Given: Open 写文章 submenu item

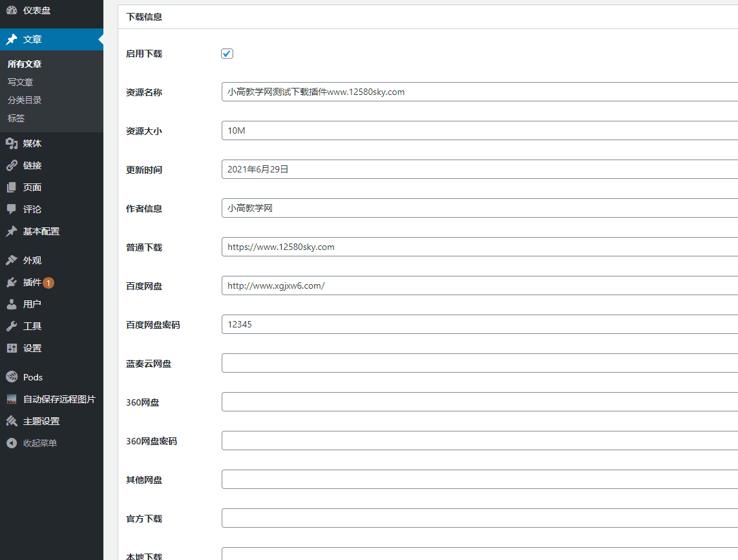Looking at the screenshot, I should [x=20, y=82].
